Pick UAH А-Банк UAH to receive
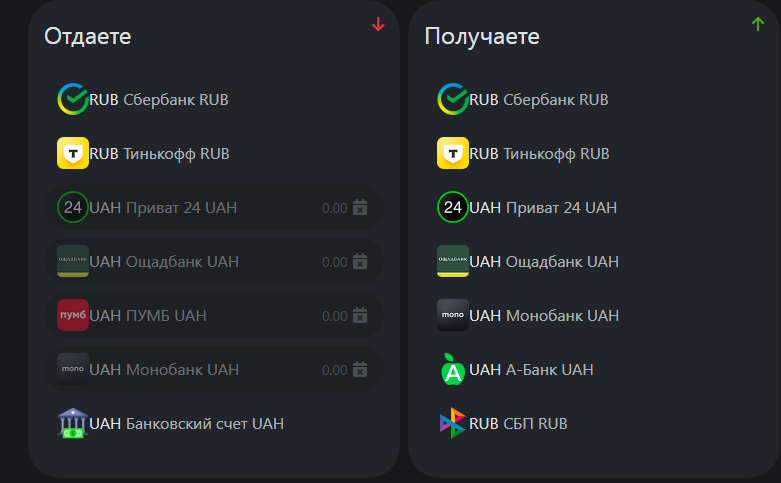 pyautogui.click(x=594, y=369)
